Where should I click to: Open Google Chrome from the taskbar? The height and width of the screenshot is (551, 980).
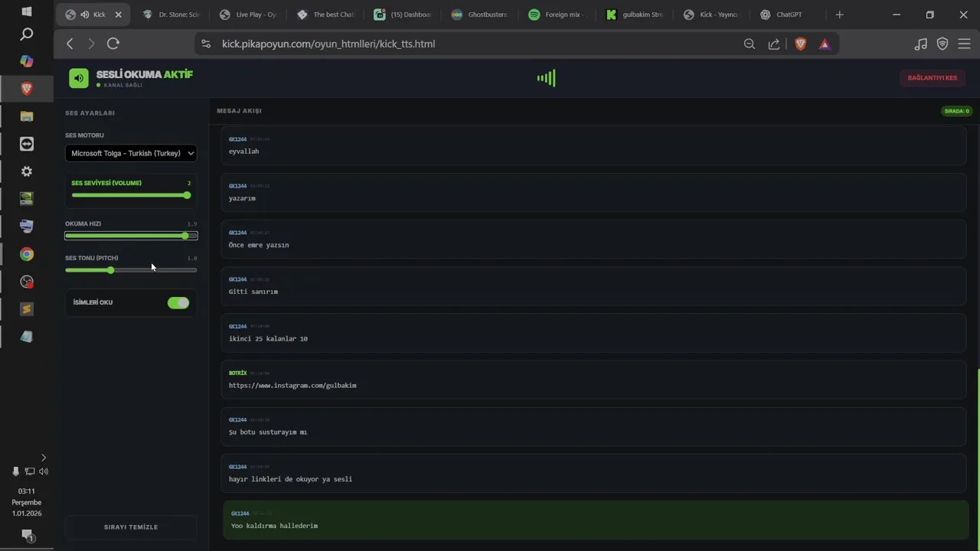pyautogui.click(x=27, y=254)
